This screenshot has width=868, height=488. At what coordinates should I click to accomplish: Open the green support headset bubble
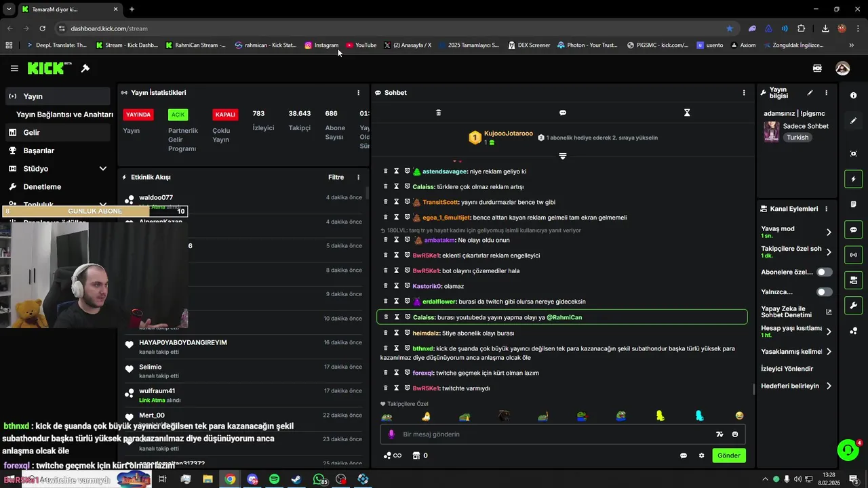(847, 450)
